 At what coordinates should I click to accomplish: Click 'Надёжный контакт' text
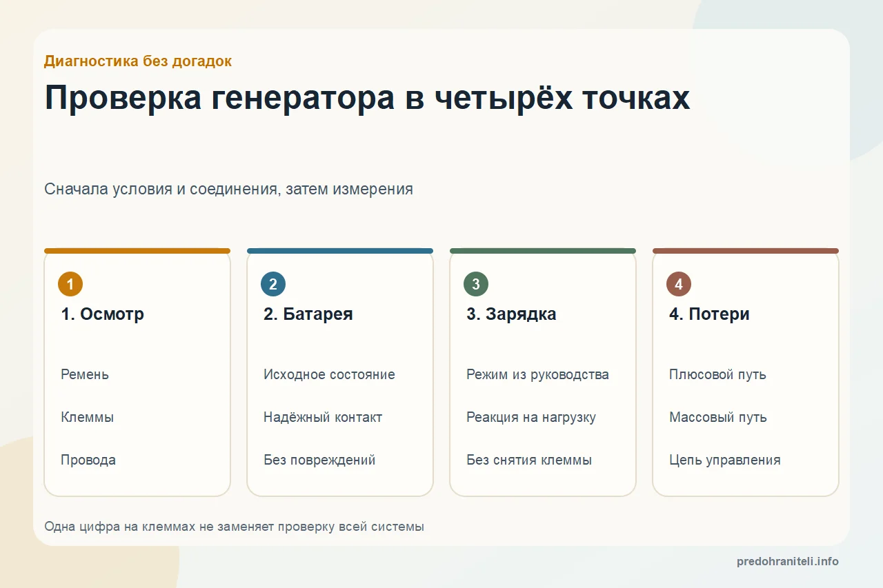[323, 417]
